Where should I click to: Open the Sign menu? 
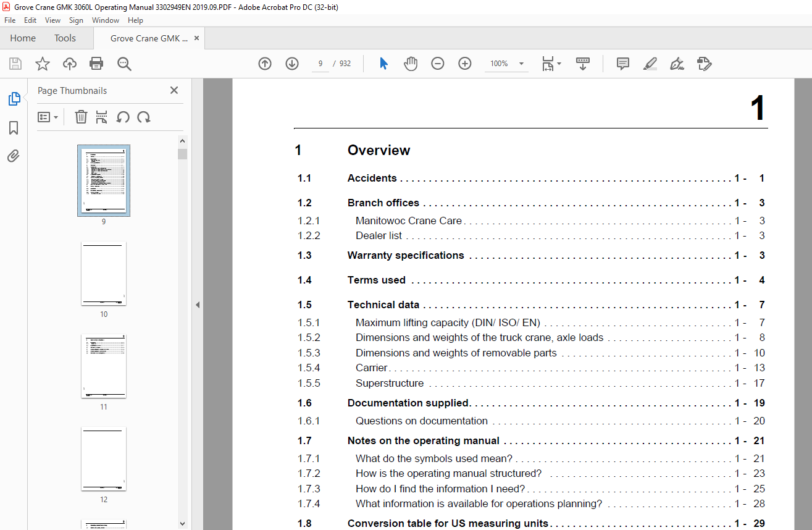tap(76, 20)
